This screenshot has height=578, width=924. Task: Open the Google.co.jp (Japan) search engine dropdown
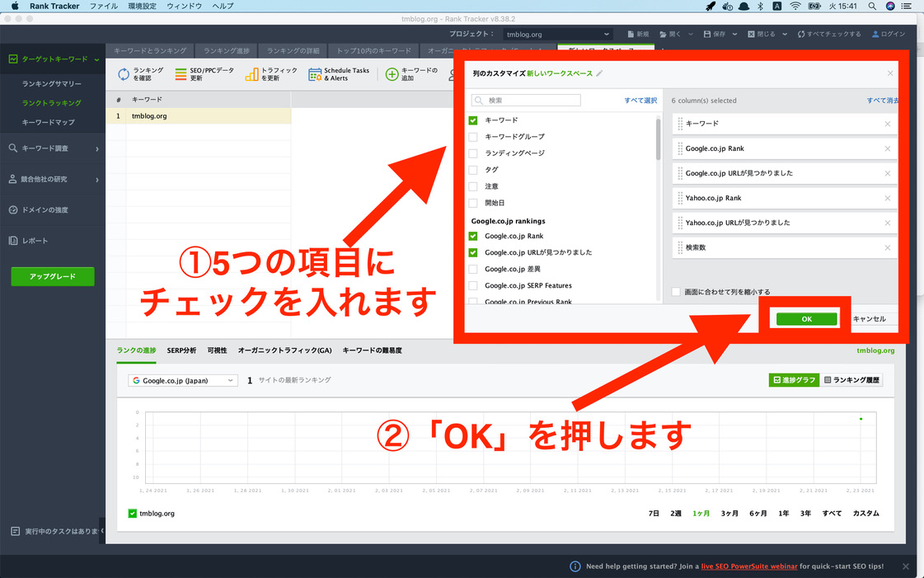click(183, 381)
